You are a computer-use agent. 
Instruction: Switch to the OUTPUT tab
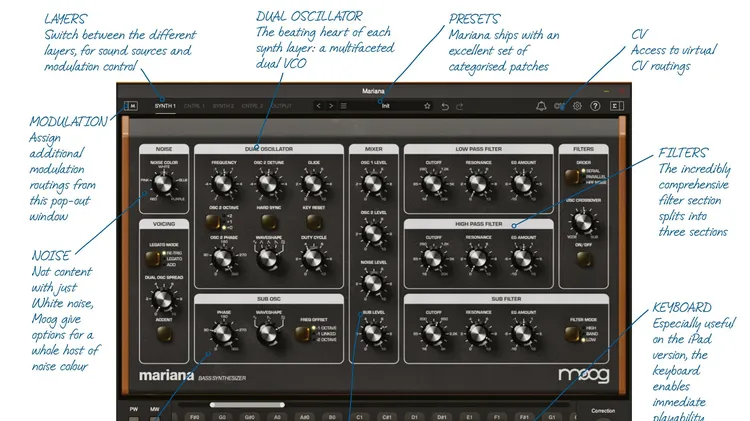pos(281,106)
